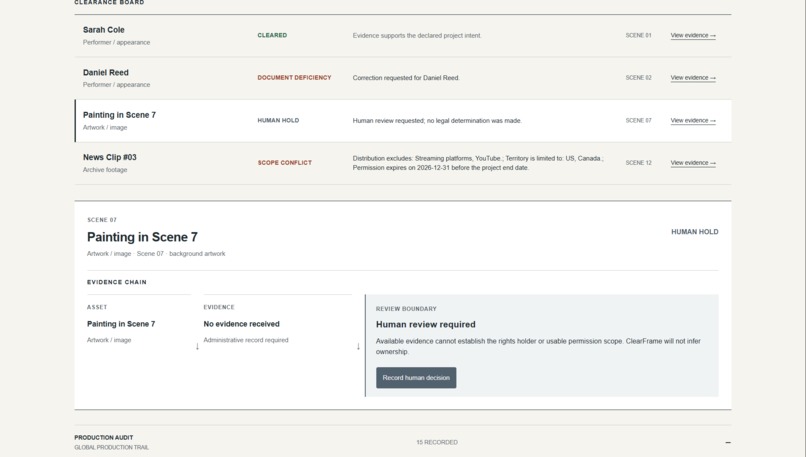806x457 pixels.
Task: Click 'Administrative record required' text
Action: 246,340
